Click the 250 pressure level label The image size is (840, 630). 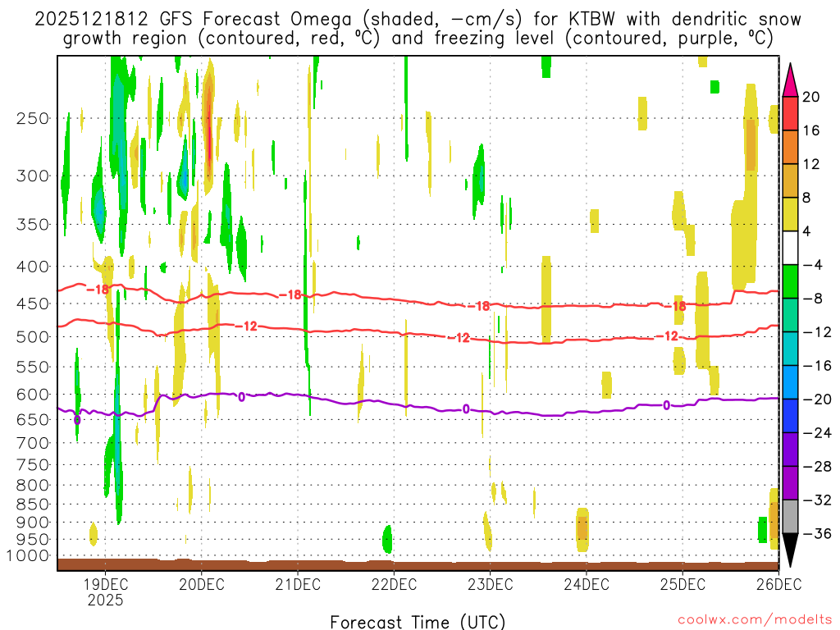click(33, 118)
